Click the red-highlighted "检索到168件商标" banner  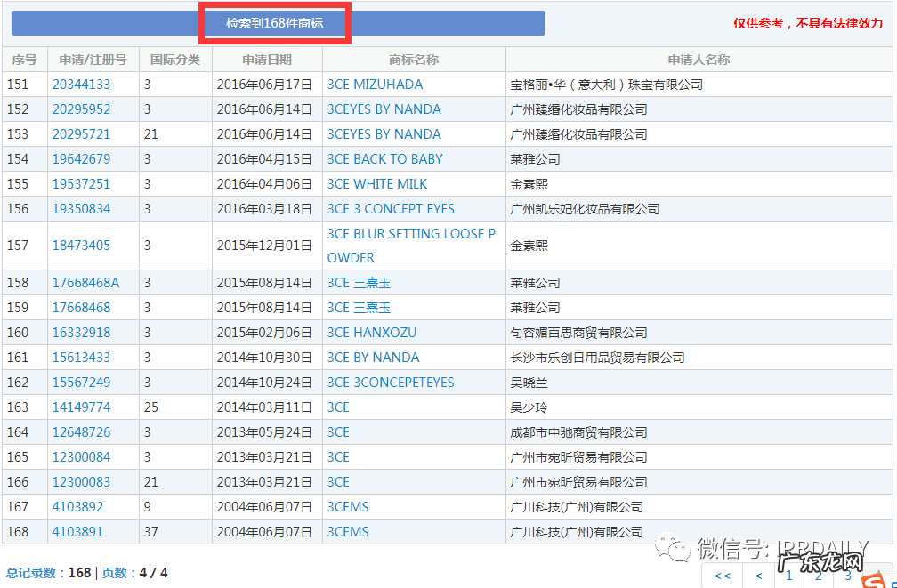pos(276,22)
